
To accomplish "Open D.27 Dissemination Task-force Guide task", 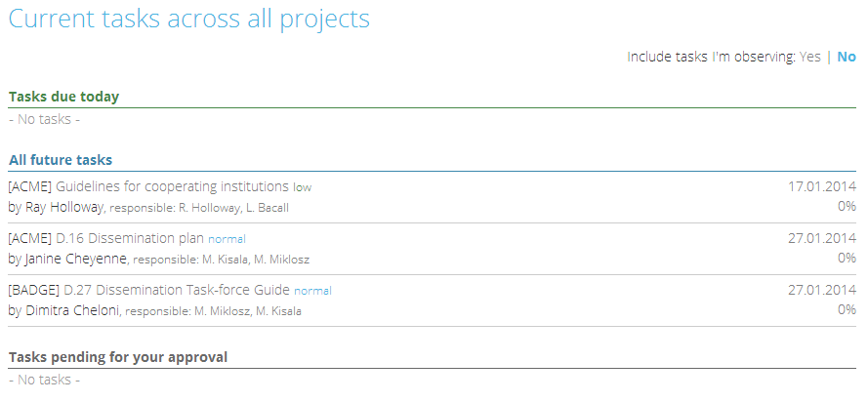I will 177,290.
